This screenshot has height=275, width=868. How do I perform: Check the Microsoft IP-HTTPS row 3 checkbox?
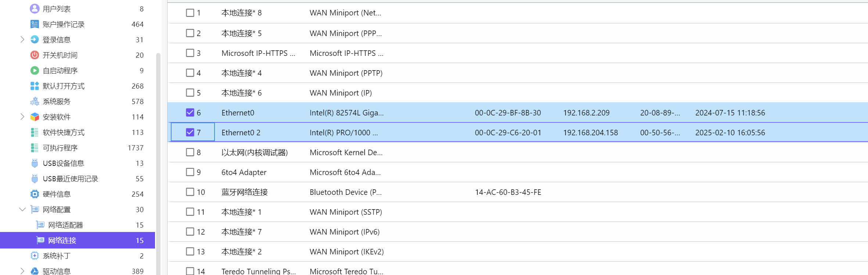[x=190, y=53]
